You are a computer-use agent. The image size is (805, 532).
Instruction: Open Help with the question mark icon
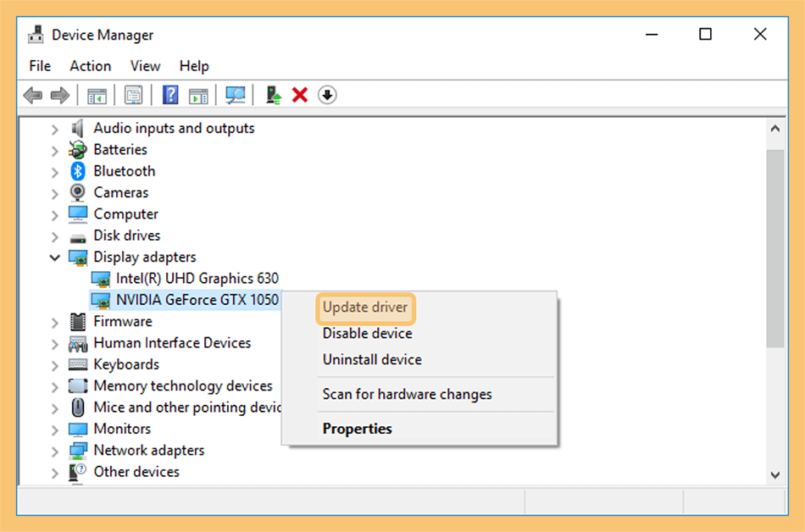click(170, 96)
